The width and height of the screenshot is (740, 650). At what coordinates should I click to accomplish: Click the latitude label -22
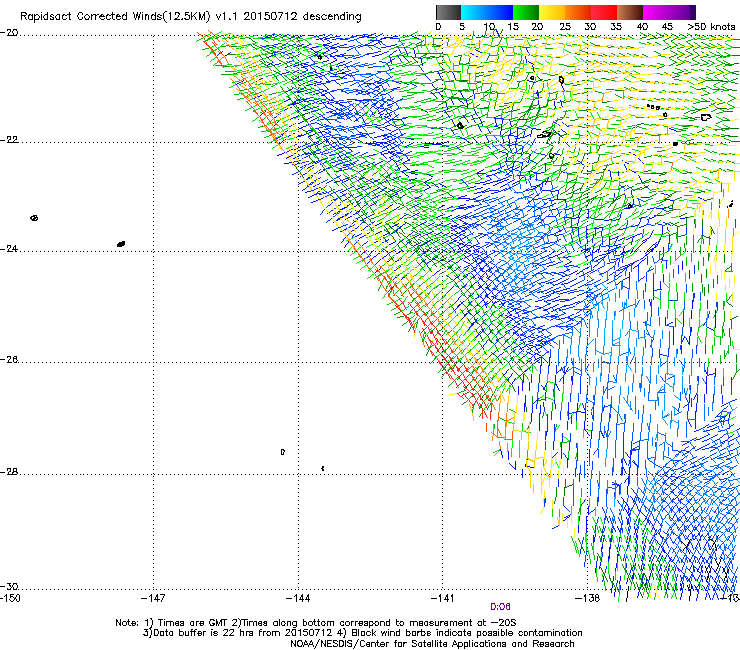point(9,140)
